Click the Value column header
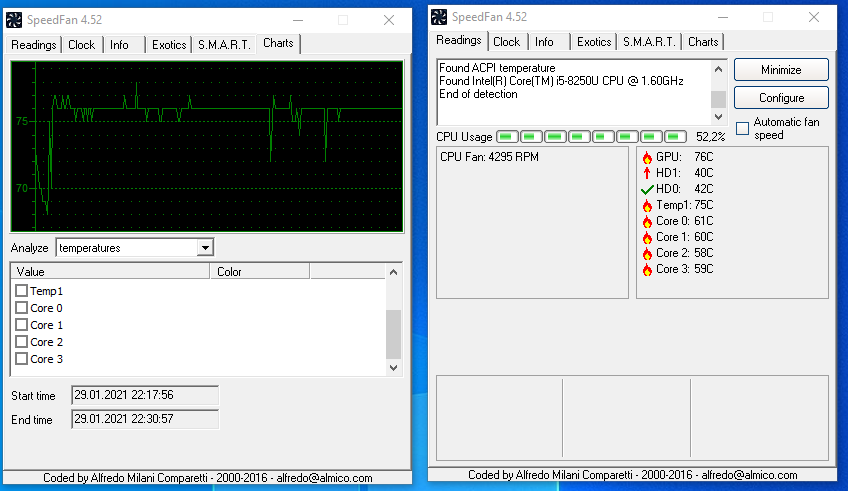This screenshot has width=848, height=491. (110, 271)
